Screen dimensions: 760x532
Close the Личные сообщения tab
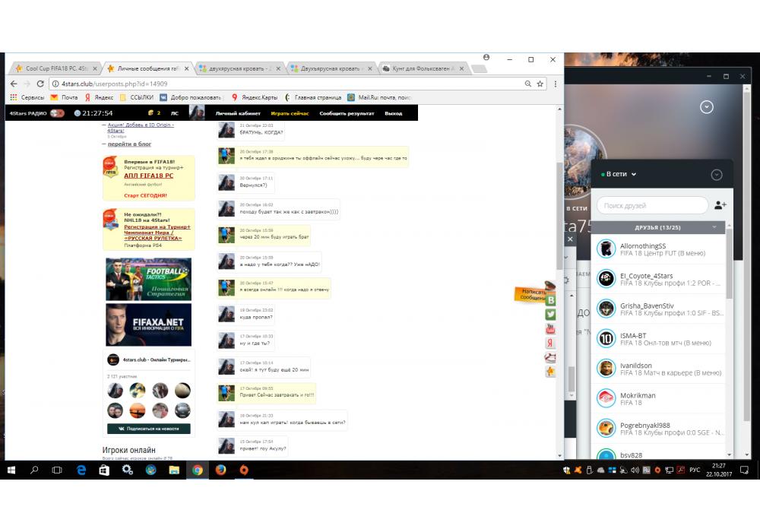[x=186, y=69]
